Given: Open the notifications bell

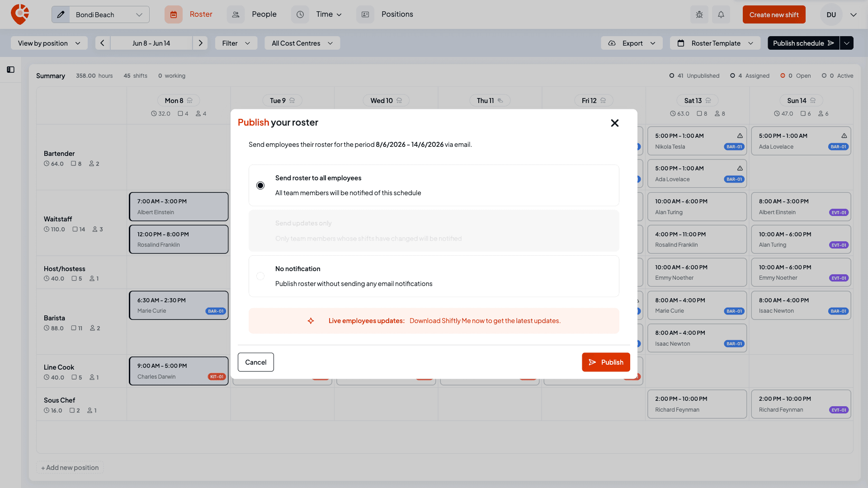Looking at the screenshot, I should (x=721, y=14).
